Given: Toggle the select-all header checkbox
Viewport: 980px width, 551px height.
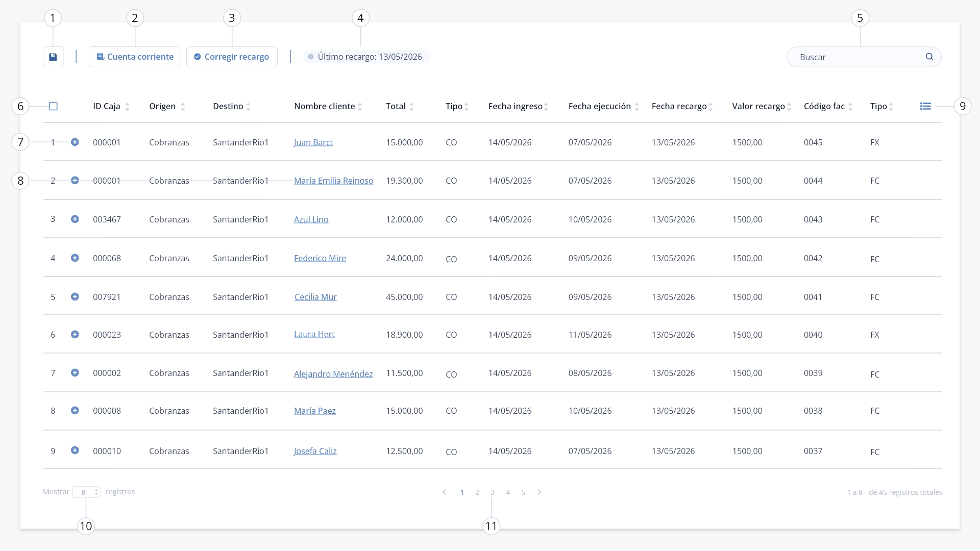Looking at the screenshot, I should tap(53, 106).
